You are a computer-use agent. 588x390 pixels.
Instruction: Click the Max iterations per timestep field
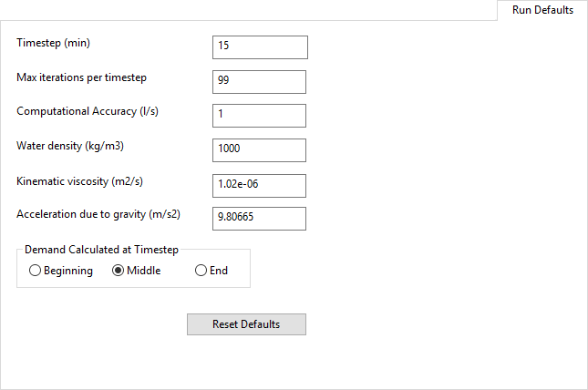click(259, 81)
